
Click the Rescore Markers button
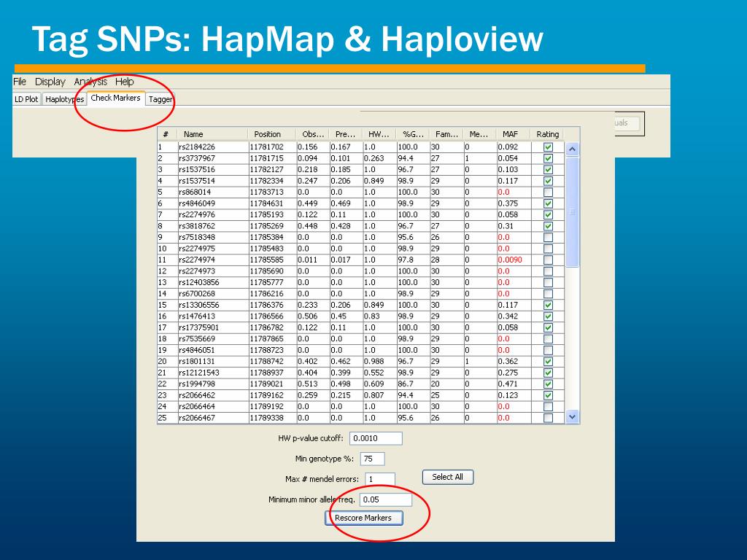[x=363, y=518]
